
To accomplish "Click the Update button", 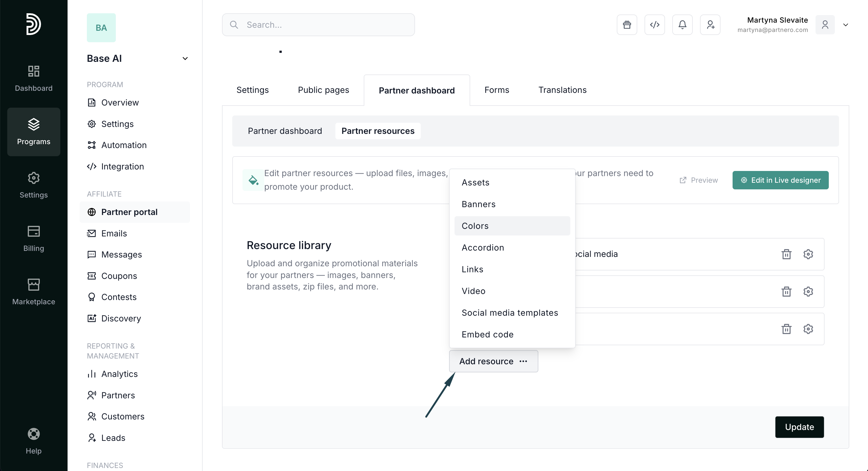I will pos(799,427).
